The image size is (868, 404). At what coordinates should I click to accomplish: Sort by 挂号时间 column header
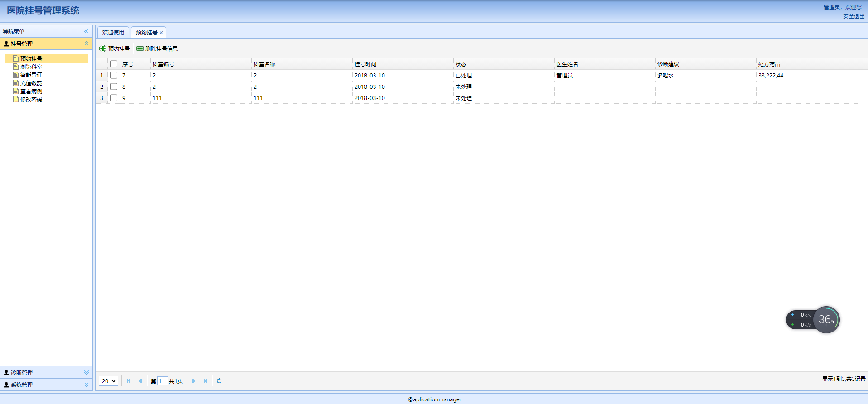403,64
